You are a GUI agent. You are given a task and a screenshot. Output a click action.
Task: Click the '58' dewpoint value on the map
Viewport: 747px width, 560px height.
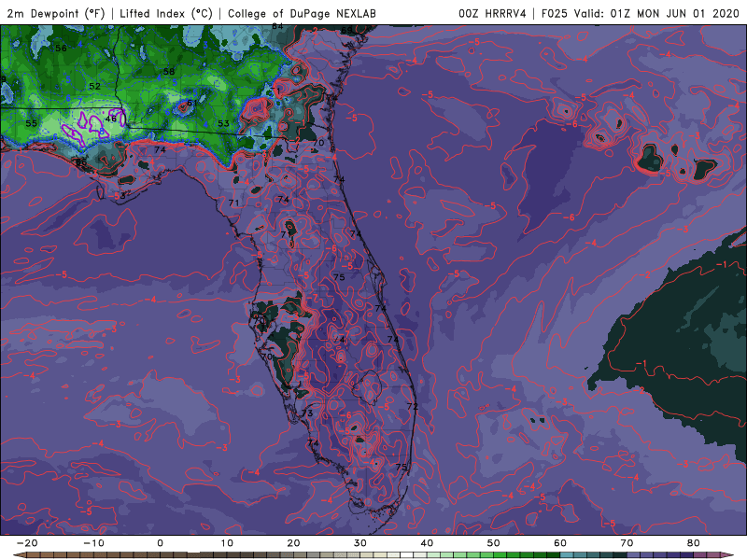tap(169, 72)
